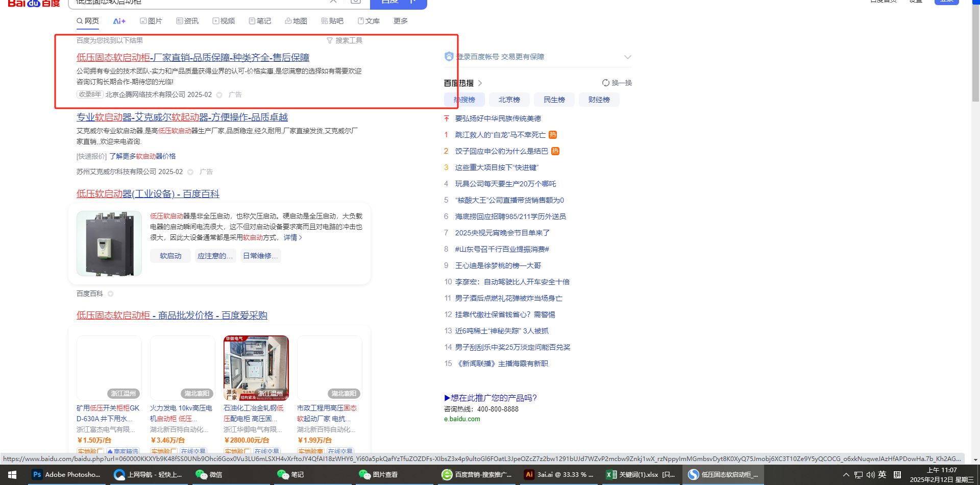This screenshot has width=980, height=485.
Task: Switch to the 视频 search tab
Action: coord(224,21)
